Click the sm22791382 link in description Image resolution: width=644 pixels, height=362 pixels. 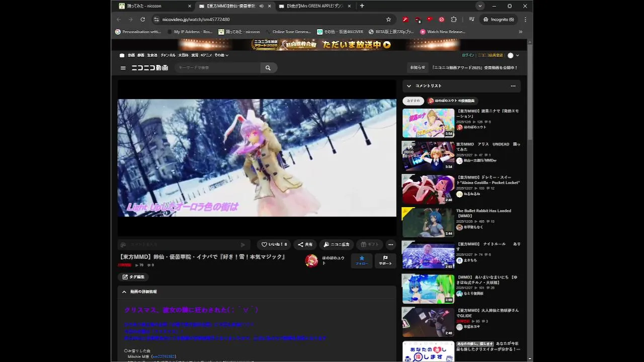(164, 356)
